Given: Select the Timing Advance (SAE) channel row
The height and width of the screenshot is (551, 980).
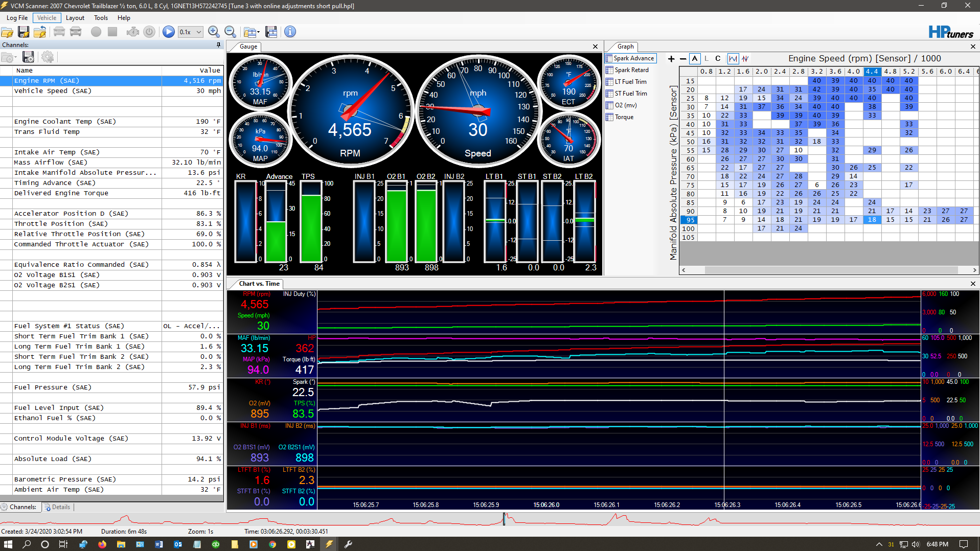Looking at the screenshot, I should pyautogui.click(x=111, y=183).
